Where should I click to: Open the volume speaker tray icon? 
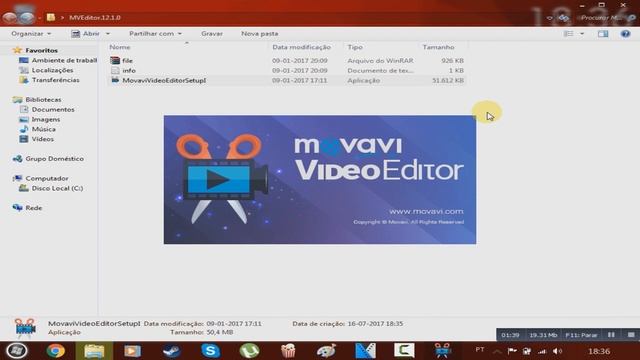557,351
